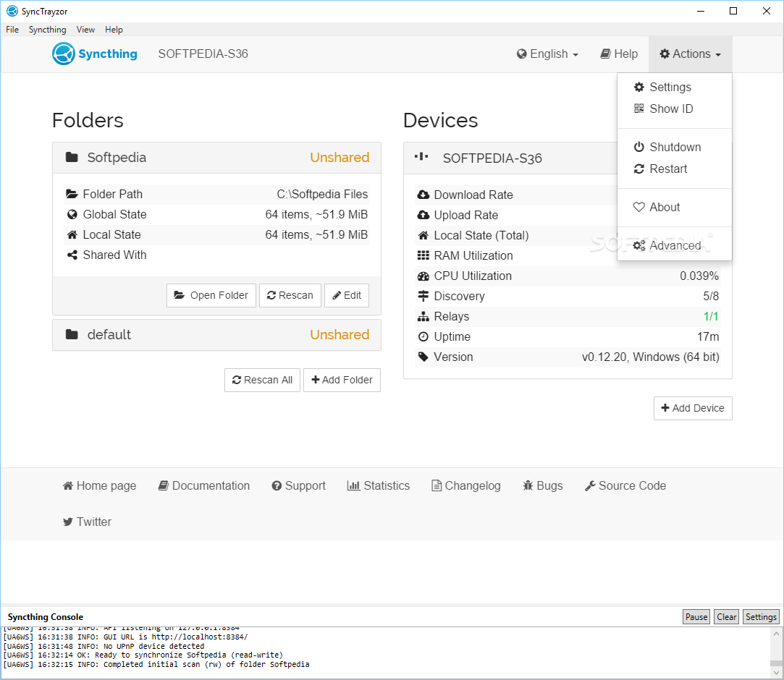Click the Download Rate cloud icon

pos(423,195)
